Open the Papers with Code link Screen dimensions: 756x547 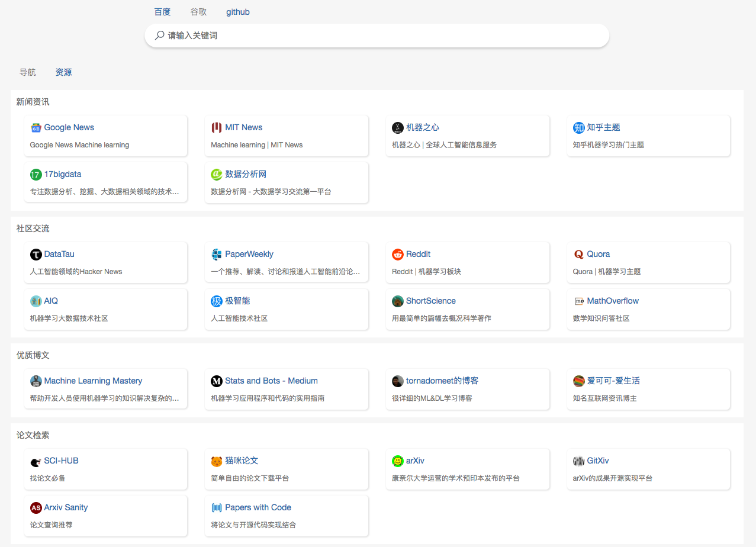[258, 508]
